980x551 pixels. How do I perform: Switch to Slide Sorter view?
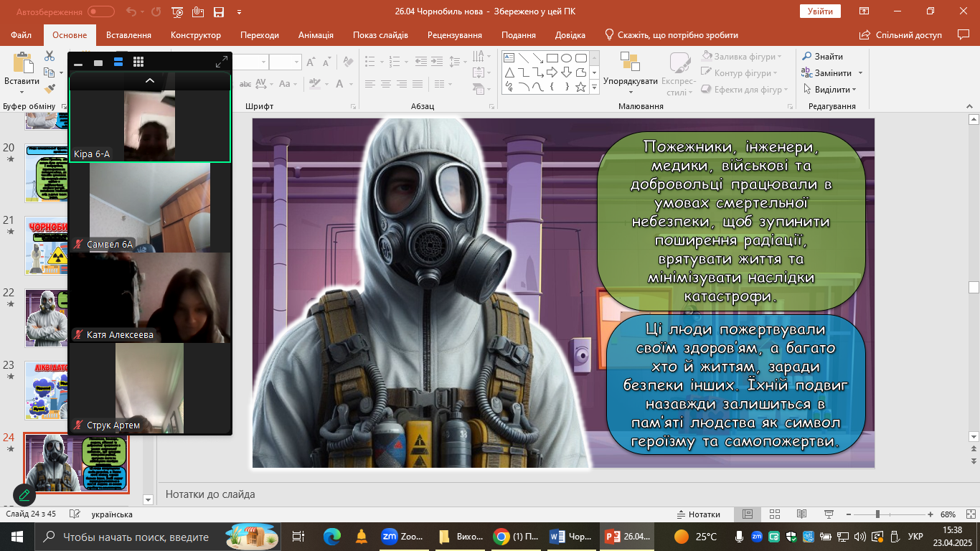775,514
